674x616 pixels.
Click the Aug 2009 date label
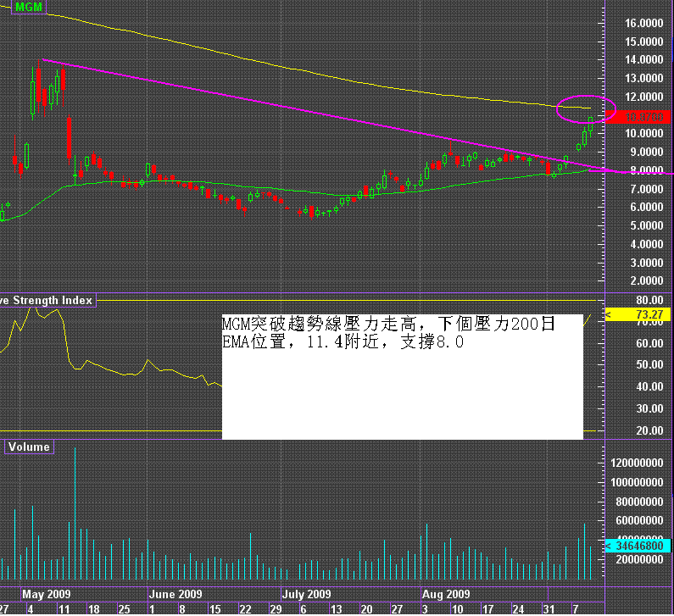pos(445,594)
